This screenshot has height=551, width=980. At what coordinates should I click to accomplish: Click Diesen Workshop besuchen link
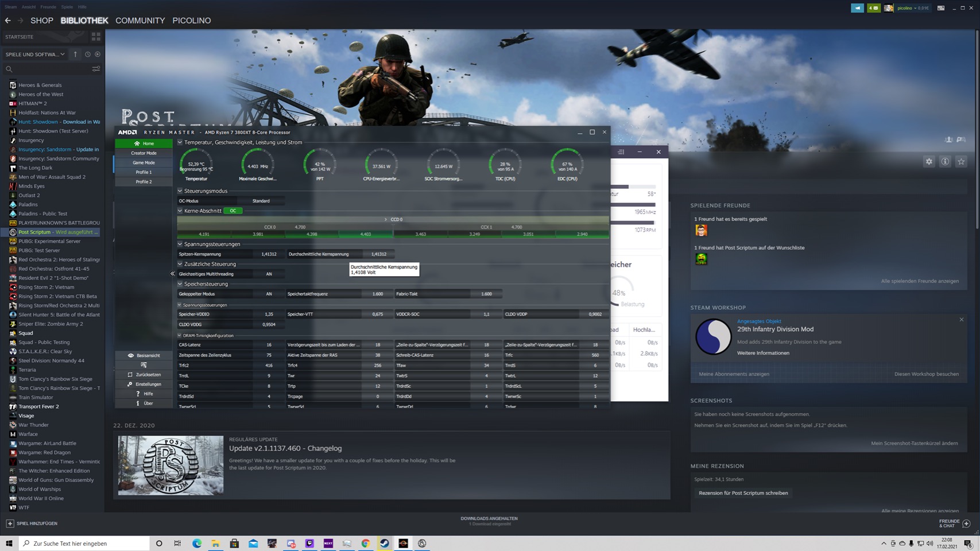tap(926, 374)
